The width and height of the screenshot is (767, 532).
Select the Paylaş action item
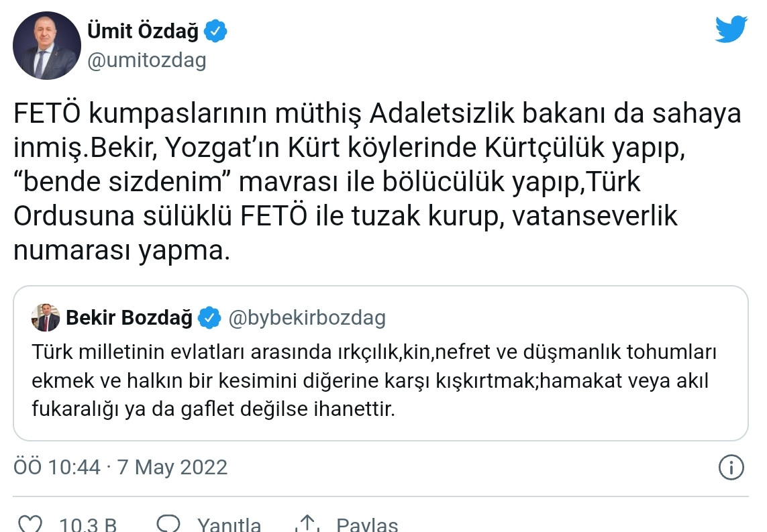click(366, 523)
